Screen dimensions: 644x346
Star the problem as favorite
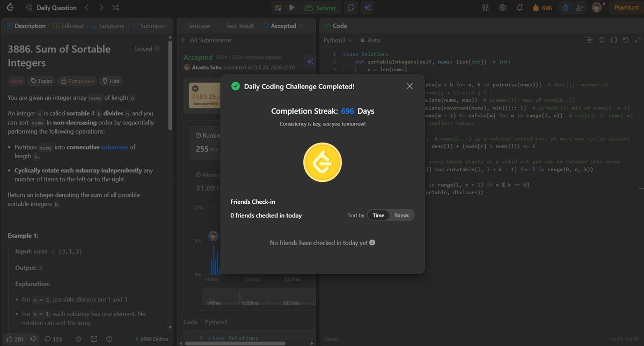[x=79, y=338]
